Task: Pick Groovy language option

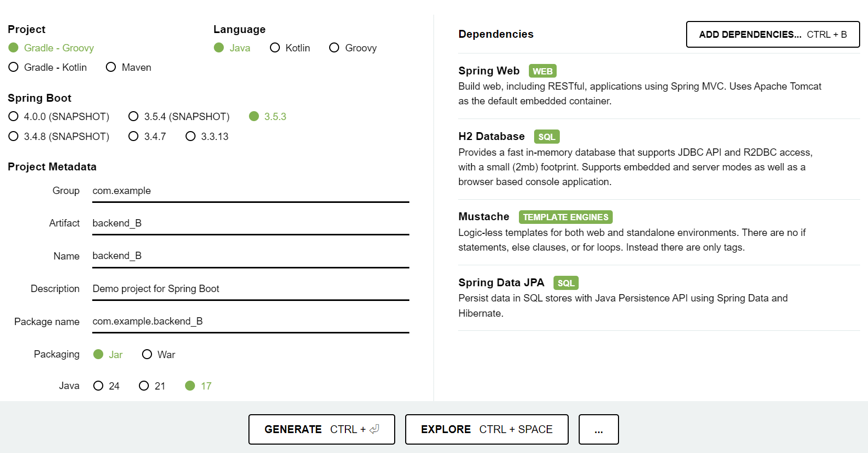Action: coord(353,48)
